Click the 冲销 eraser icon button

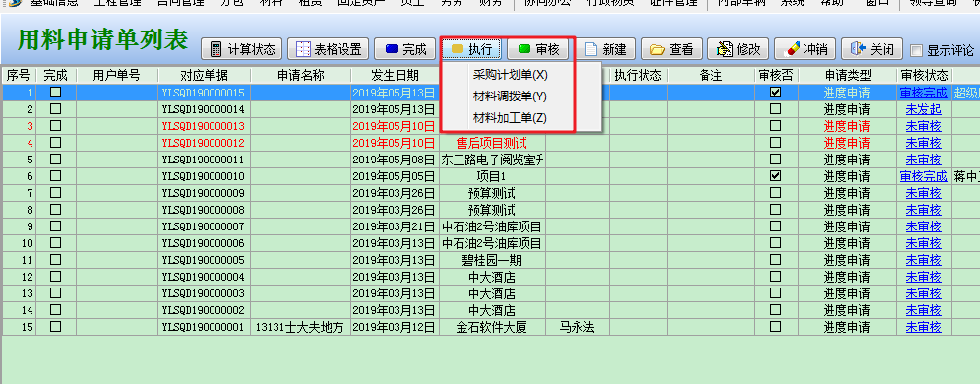(791, 49)
